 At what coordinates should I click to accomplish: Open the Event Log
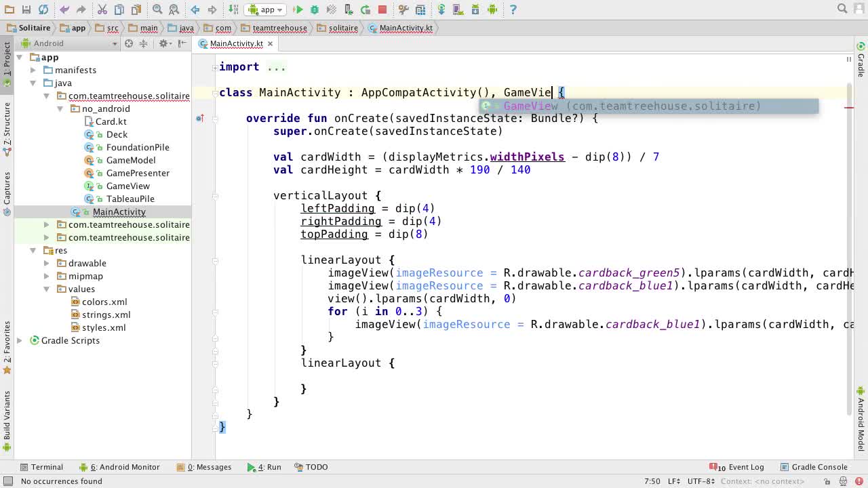(737, 467)
